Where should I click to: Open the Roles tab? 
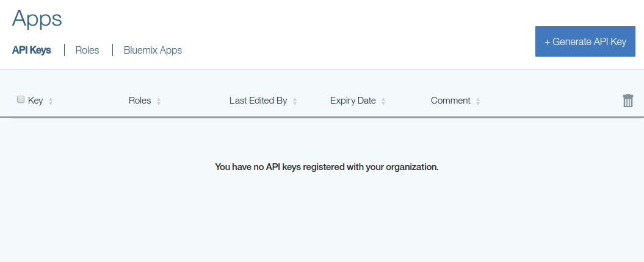click(x=87, y=50)
